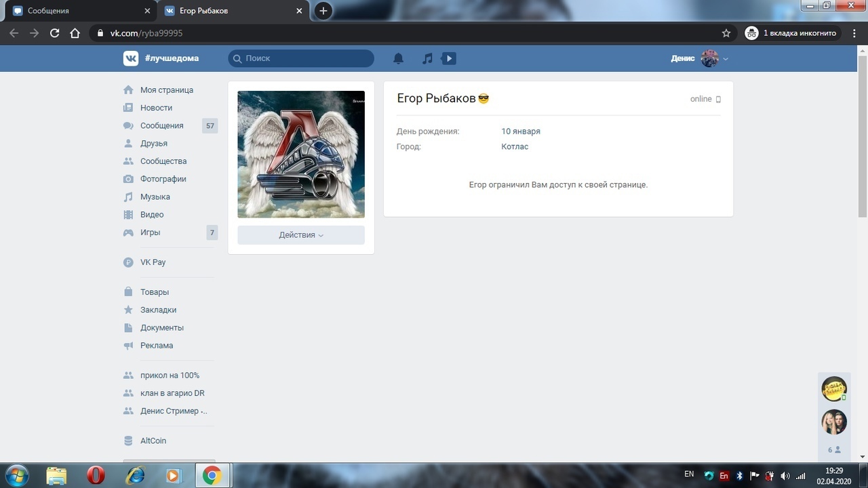Open a new browser tab

(x=323, y=11)
